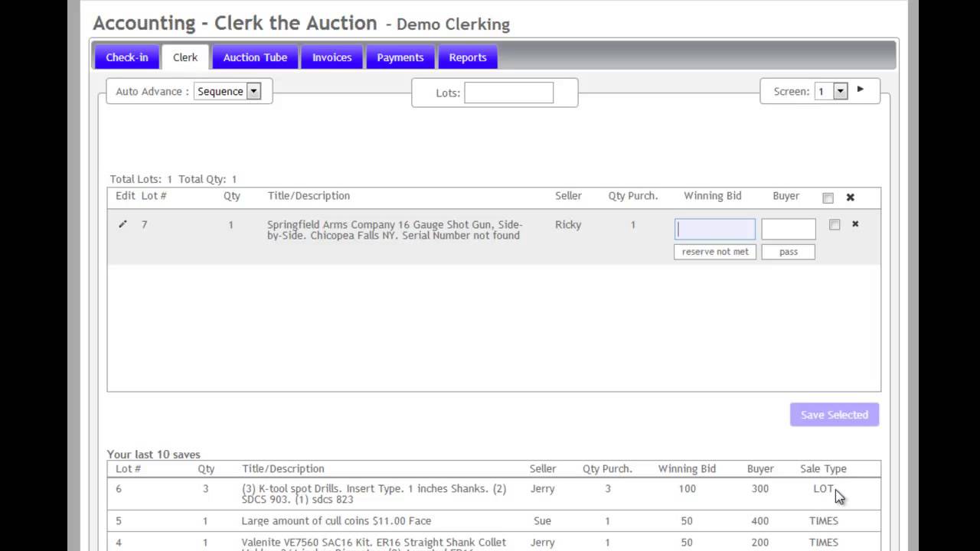
Task: Click the Buyer input field for lot 7
Action: coord(789,229)
